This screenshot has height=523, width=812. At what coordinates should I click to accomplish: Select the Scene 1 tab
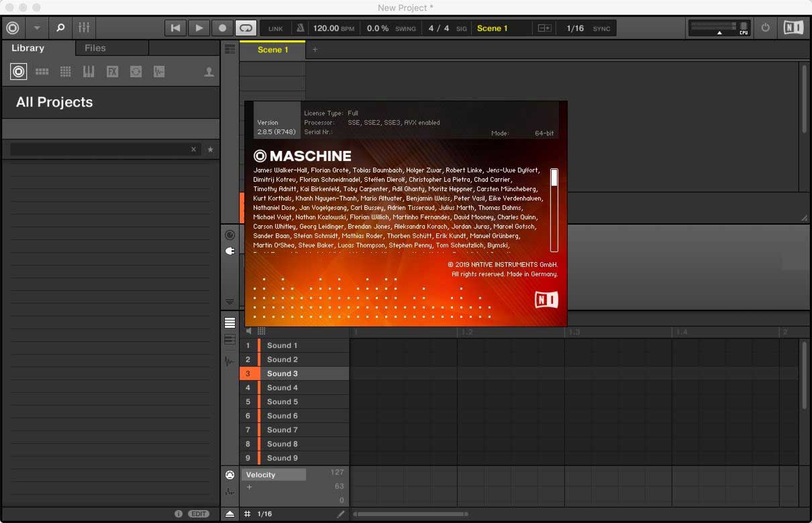273,50
